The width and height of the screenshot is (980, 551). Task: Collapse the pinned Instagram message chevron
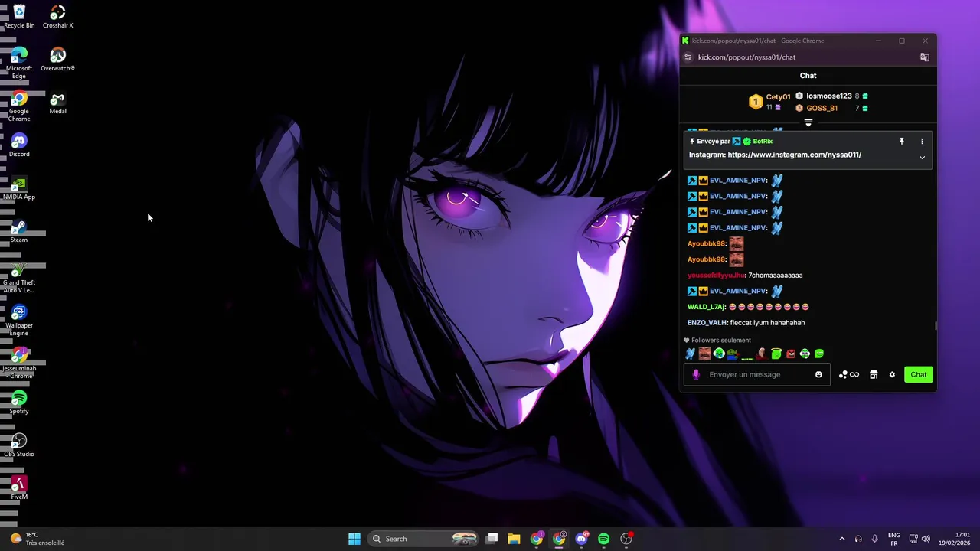922,157
